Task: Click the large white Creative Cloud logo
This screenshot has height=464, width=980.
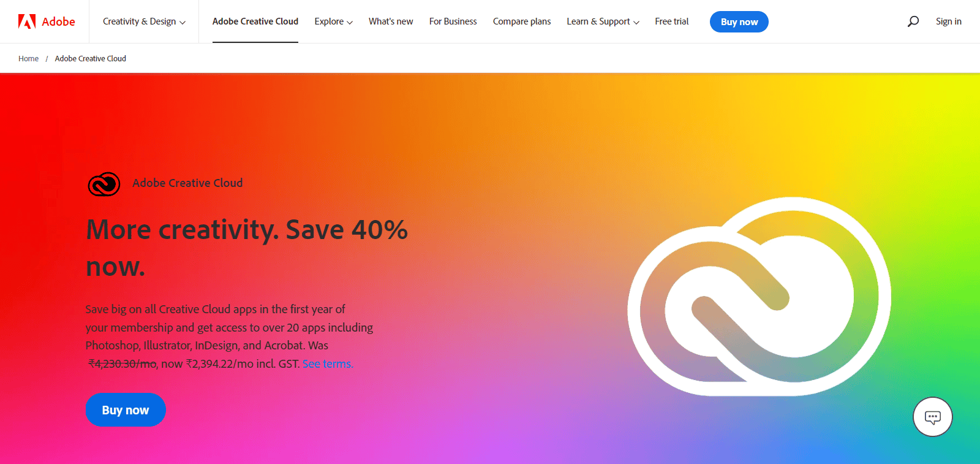Action: [759, 296]
